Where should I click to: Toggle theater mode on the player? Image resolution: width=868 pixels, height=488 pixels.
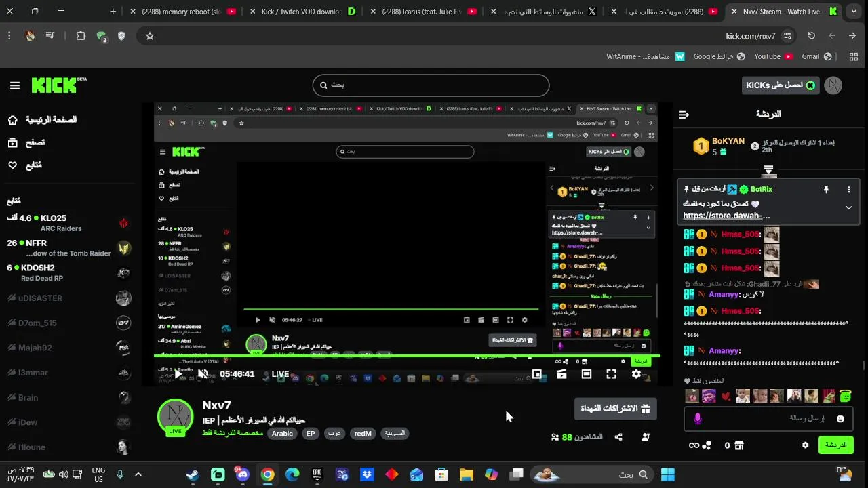point(587,374)
